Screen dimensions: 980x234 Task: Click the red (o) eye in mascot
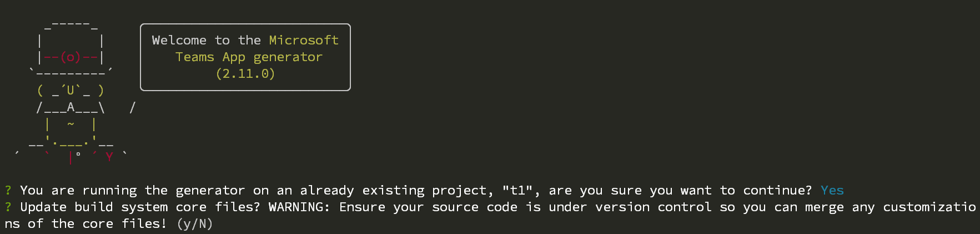click(71, 57)
